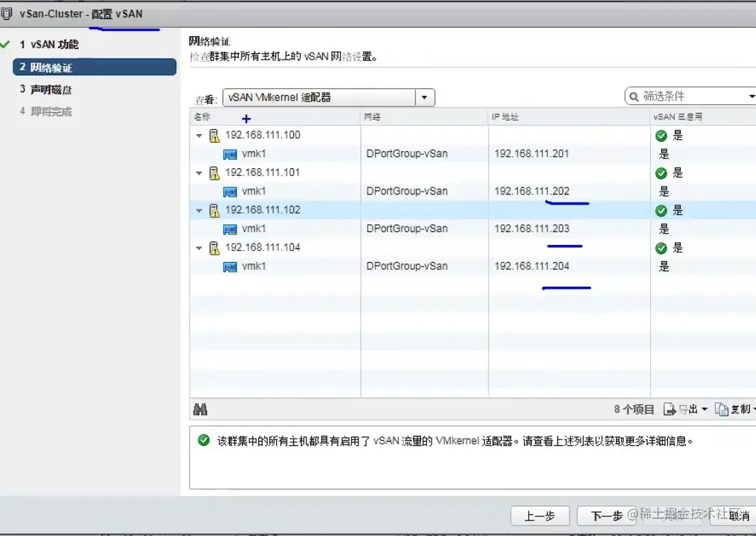Image resolution: width=756 pixels, height=536 pixels.
Task: Open the export (导出) dropdown arrow
Action: click(x=704, y=409)
